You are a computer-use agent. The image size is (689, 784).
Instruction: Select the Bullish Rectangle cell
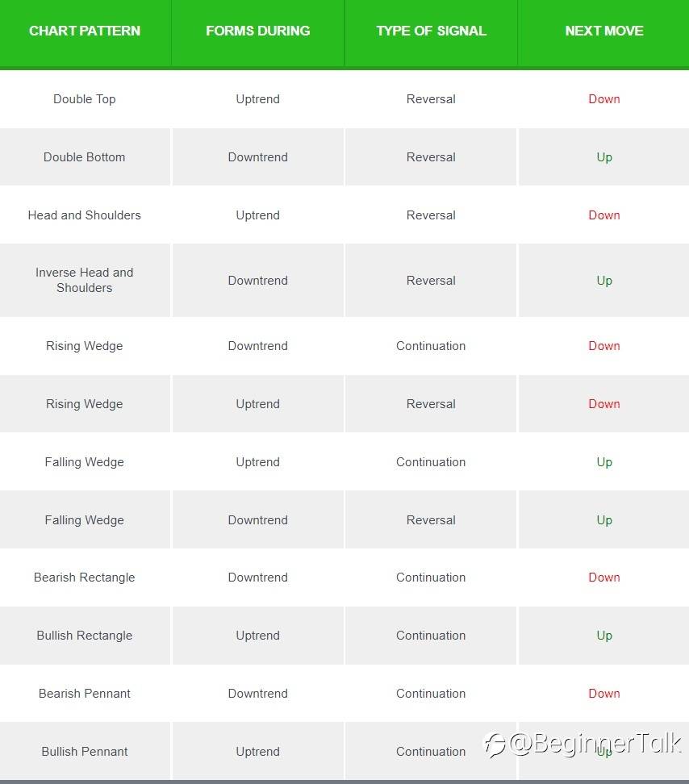tap(85, 636)
